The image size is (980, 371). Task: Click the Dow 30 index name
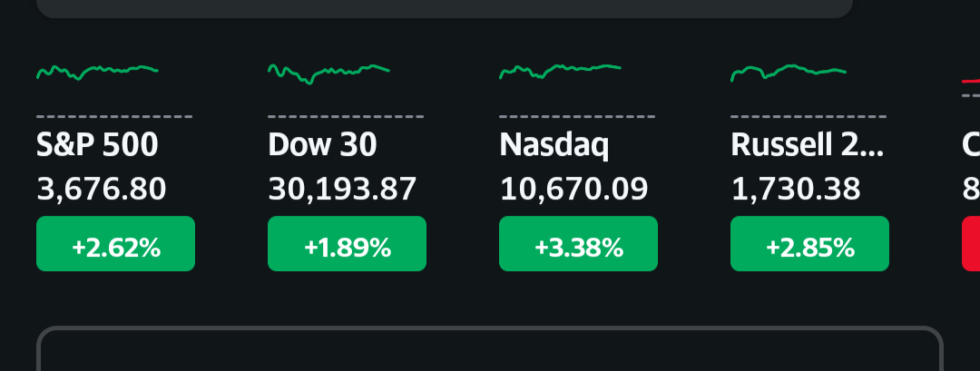(x=322, y=145)
